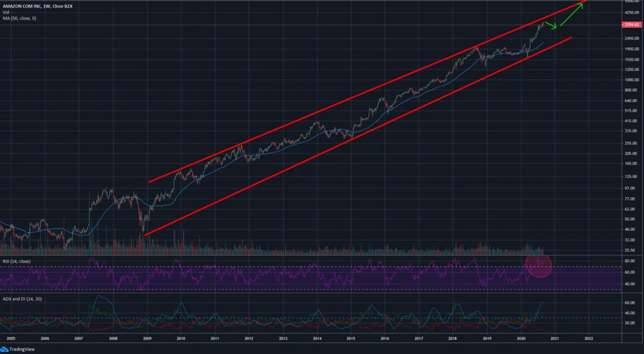The height and width of the screenshot is (354, 644).
Task: Click the 80.00 level on RSI scale
Action: point(630,261)
